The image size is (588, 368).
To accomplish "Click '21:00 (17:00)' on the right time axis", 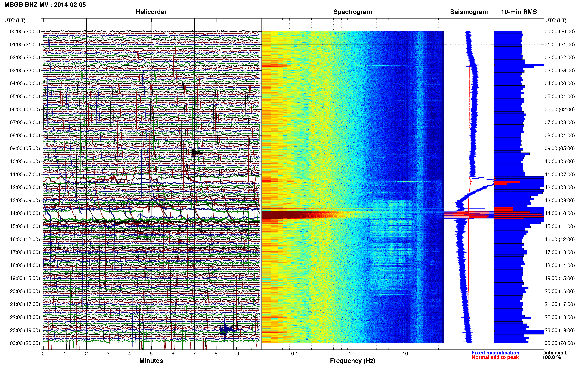I will tap(560, 304).
